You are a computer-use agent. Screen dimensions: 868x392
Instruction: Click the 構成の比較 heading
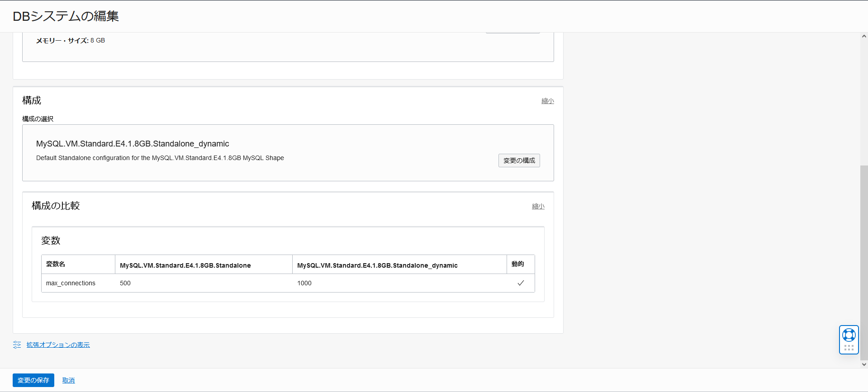point(56,206)
